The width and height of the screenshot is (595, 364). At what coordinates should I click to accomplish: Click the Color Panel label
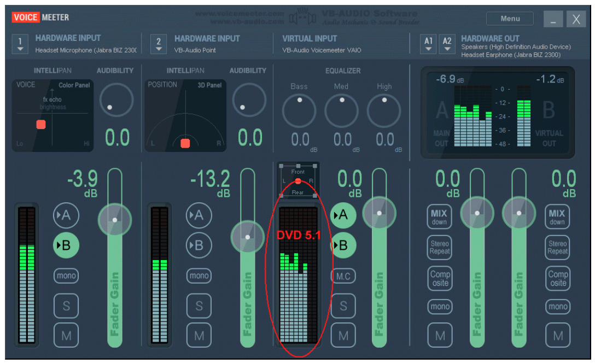tap(74, 85)
